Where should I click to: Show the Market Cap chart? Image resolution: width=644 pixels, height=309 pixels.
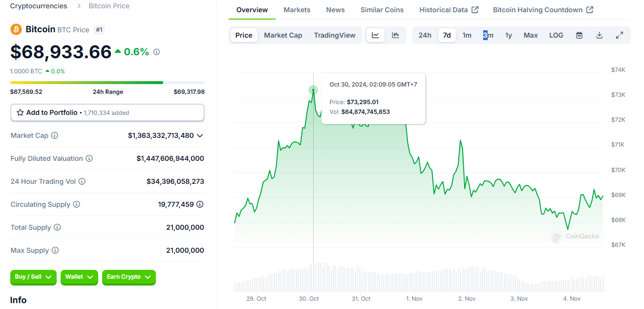click(x=283, y=35)
